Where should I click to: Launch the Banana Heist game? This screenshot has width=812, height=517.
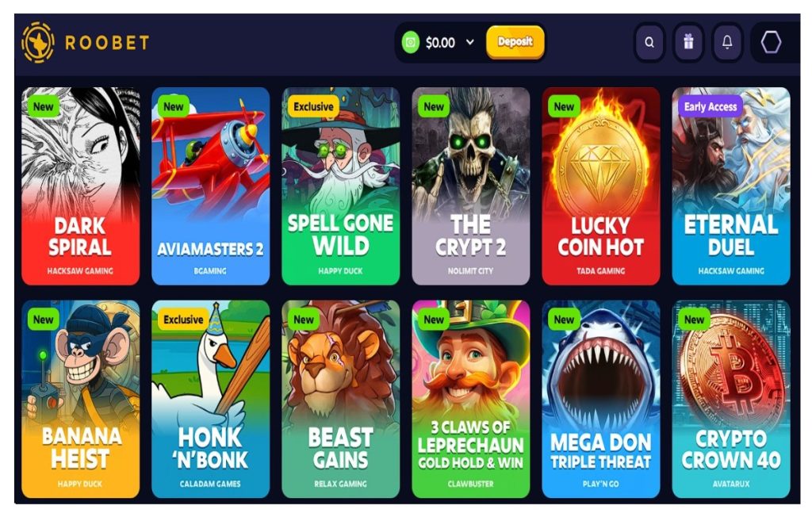(80, 399)
